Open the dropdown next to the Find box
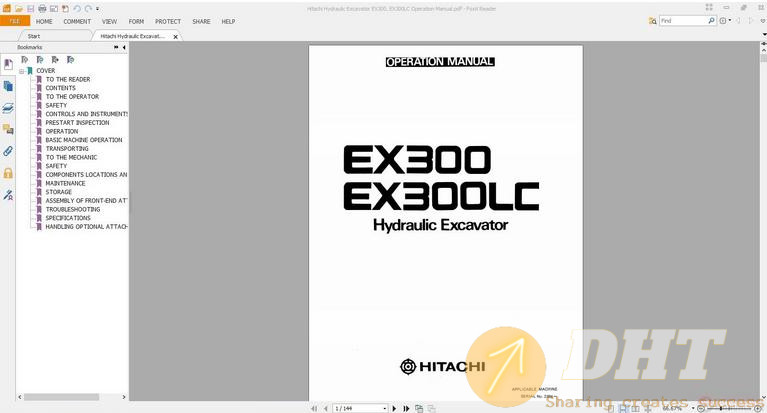Image resolution: width=767 pixels, height=413 pixels. [x=730, y=21]
